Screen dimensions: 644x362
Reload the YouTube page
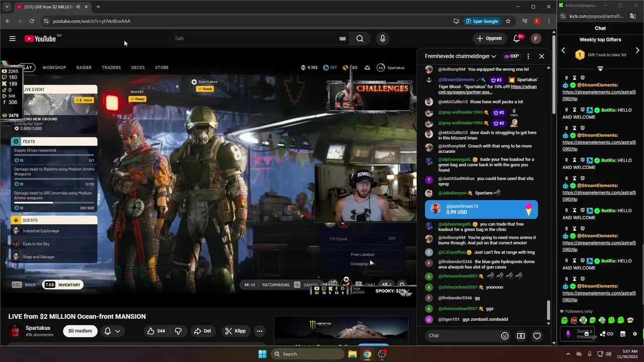[32, 21]
